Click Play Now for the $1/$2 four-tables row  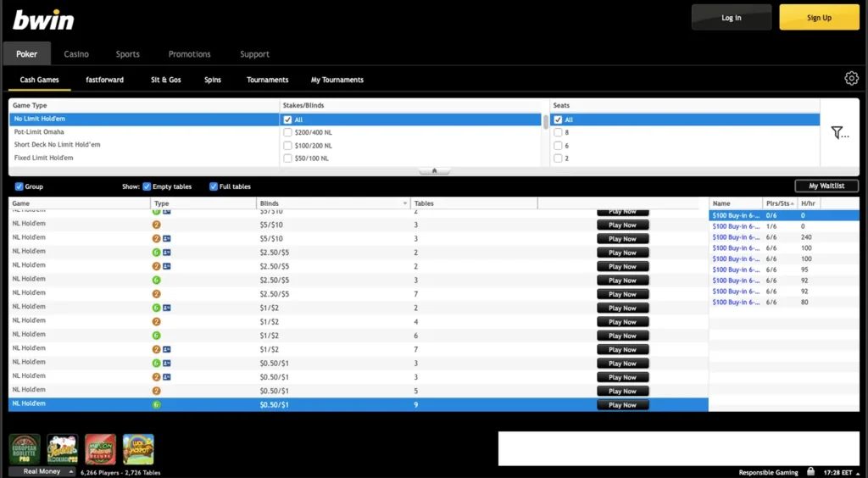623,322
